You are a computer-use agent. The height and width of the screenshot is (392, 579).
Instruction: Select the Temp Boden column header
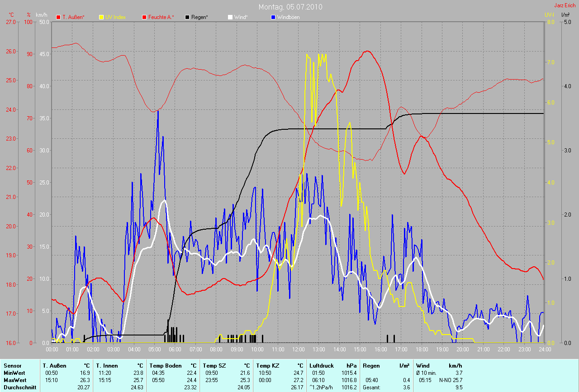tap(166, 365)
